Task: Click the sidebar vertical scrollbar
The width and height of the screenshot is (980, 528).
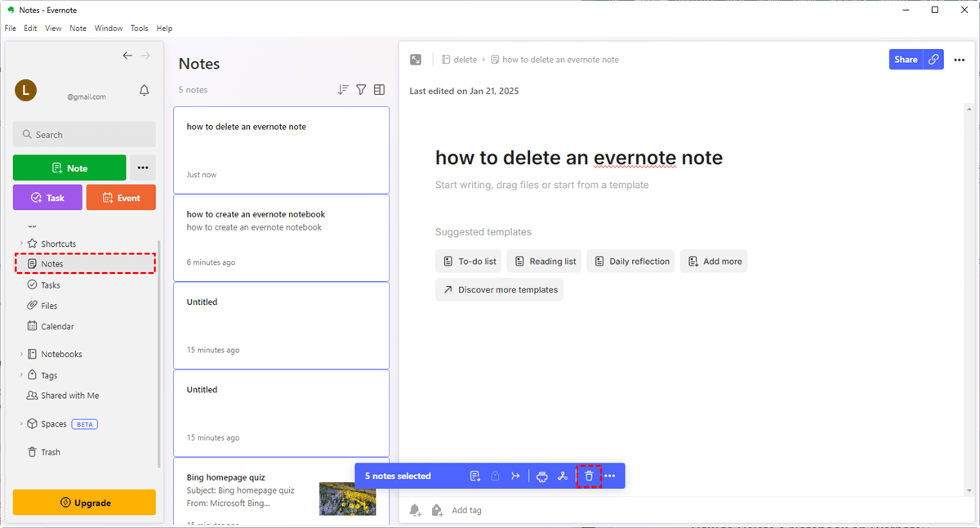Action: [x=159, y=355]
